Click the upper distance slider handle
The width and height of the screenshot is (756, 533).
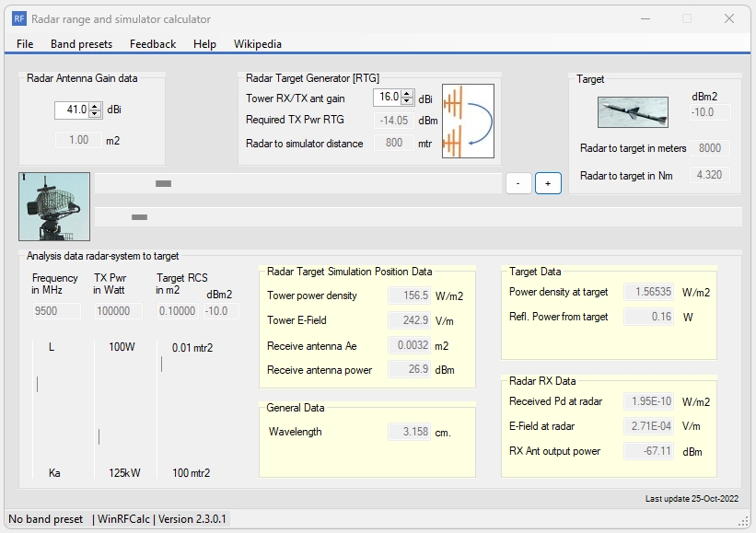(165, 183)
